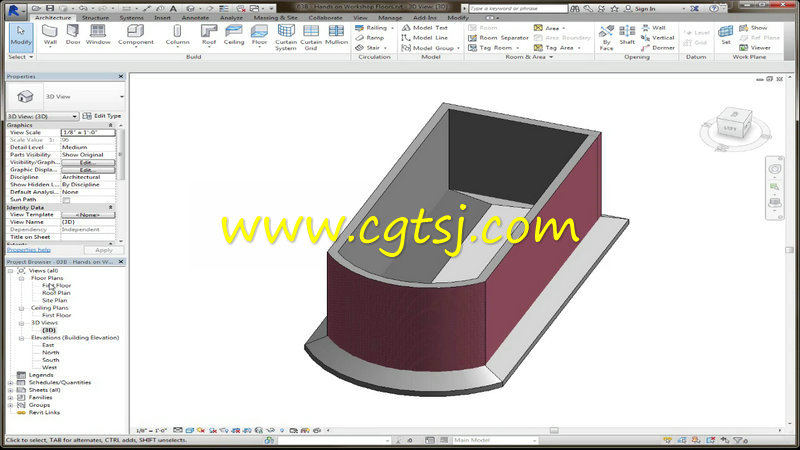Open the work plane Viewer
Image resolution: width=800 pixels, height=450 pixels.
[755, 47]
